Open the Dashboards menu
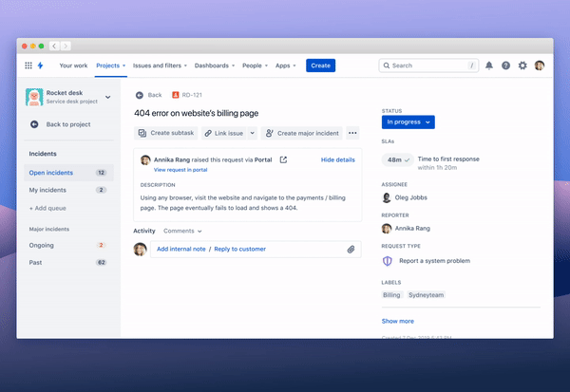 [216, 65]
